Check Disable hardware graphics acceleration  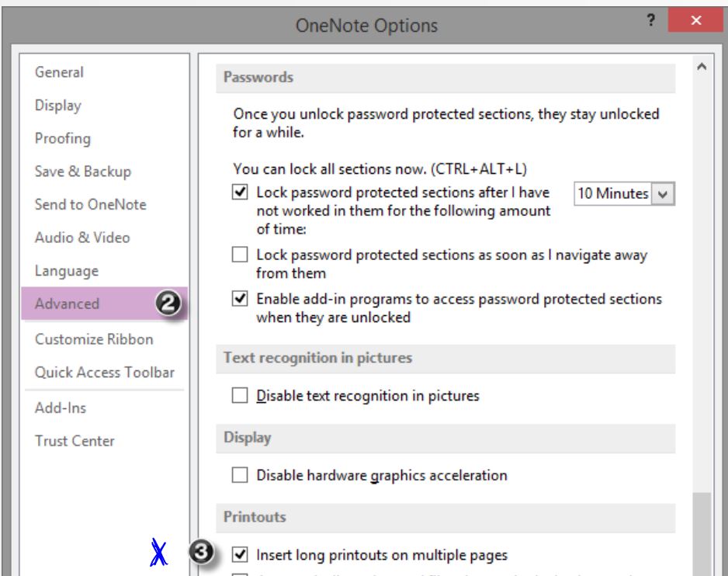[240, 475]
